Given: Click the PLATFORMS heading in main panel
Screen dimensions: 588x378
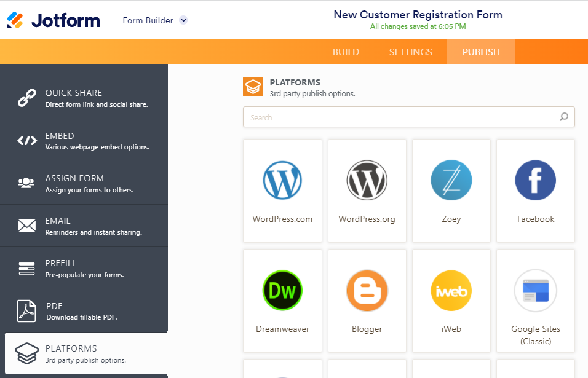Looking at the screenshot, I should [x=295, y=82].
